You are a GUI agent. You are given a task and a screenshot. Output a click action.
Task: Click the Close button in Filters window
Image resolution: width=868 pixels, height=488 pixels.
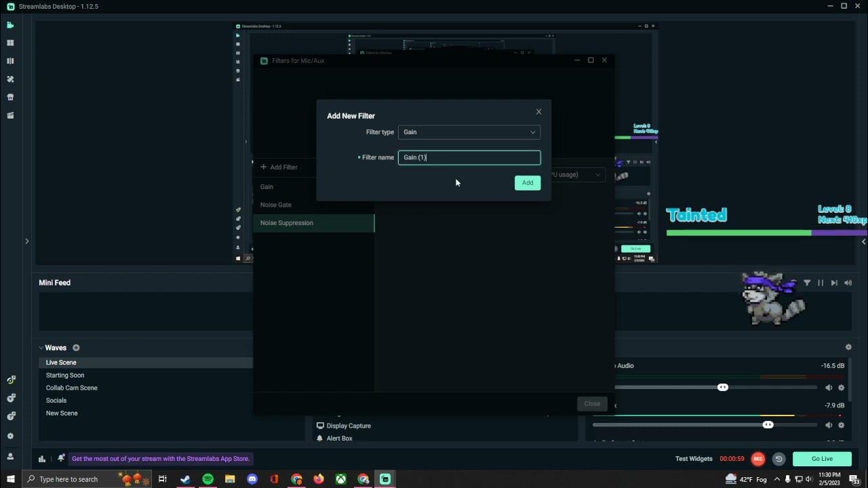592,404
